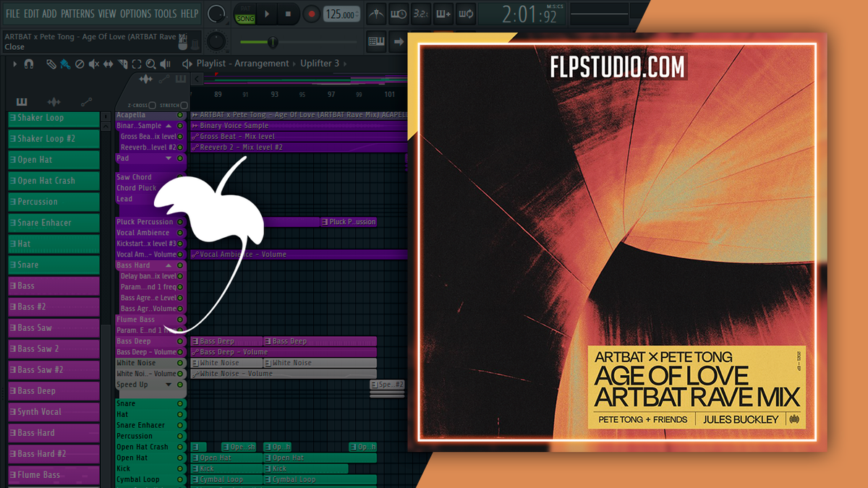Click the metronome icon in the transport

[x=375, y=13]
